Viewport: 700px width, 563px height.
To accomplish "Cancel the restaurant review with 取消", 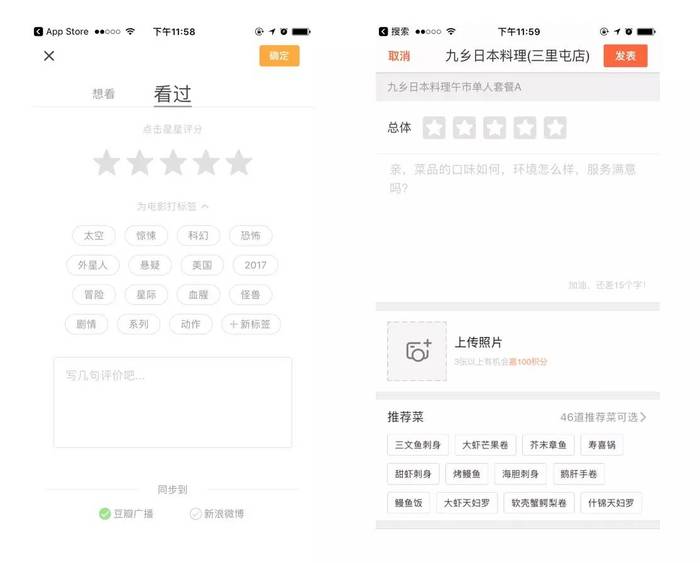I will 399,56.
